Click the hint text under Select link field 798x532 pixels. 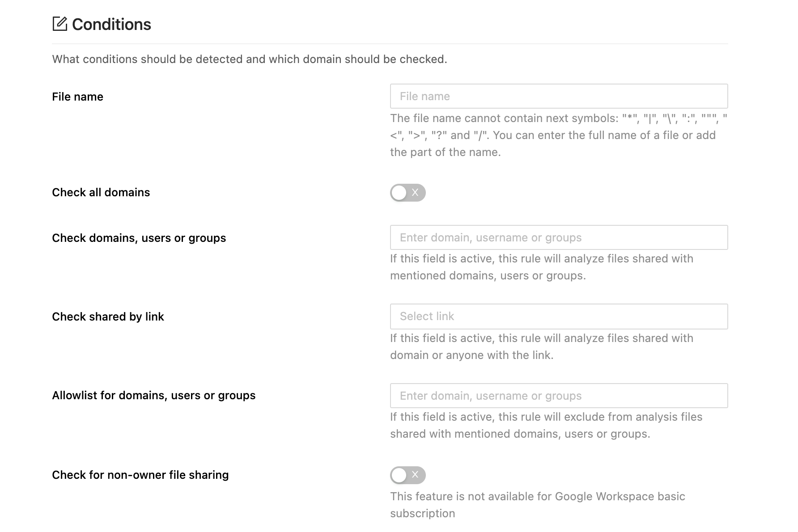click(541, 346)
